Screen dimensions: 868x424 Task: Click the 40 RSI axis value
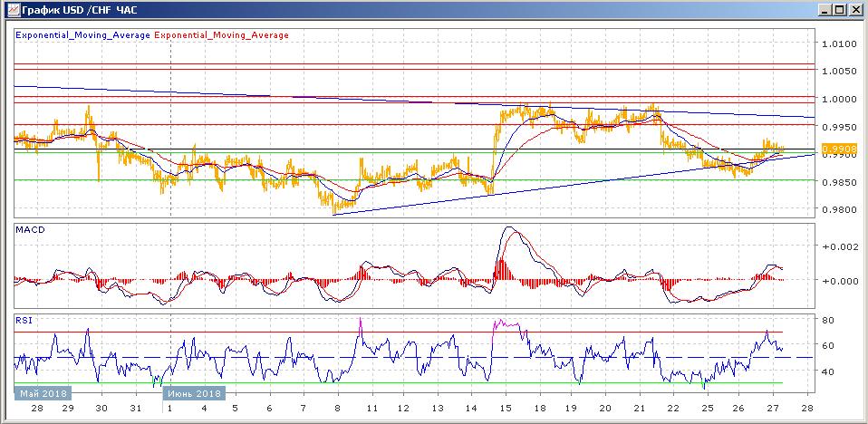829,372
